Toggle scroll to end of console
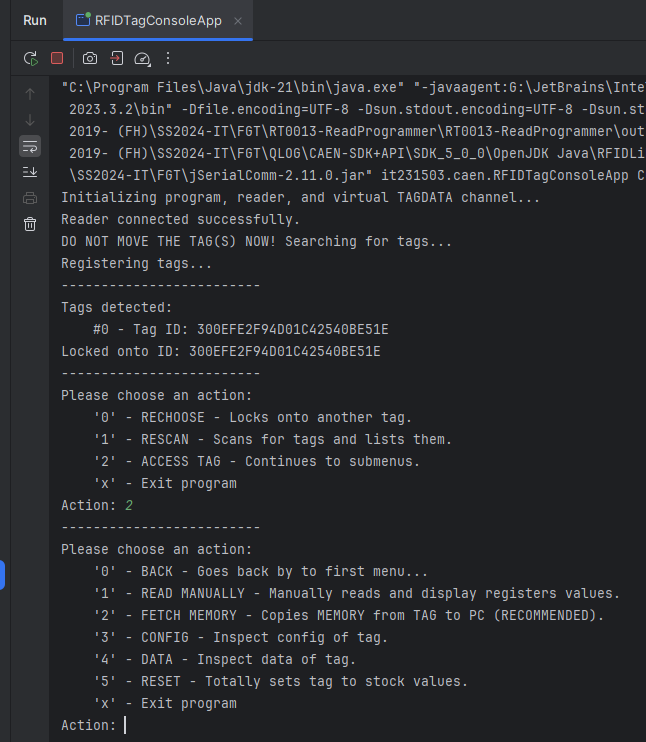This screenshot has width=646, height=742. [x=30, y=172]
